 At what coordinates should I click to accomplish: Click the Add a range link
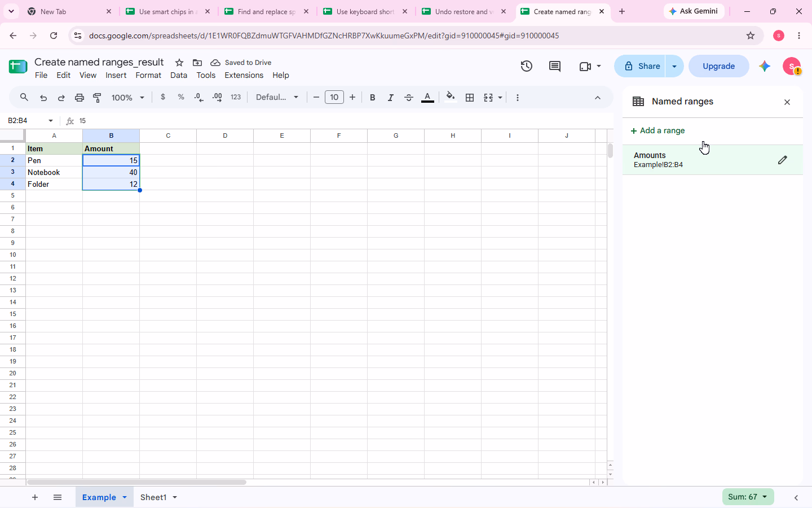pyautogui.click(x=657, y=130)
